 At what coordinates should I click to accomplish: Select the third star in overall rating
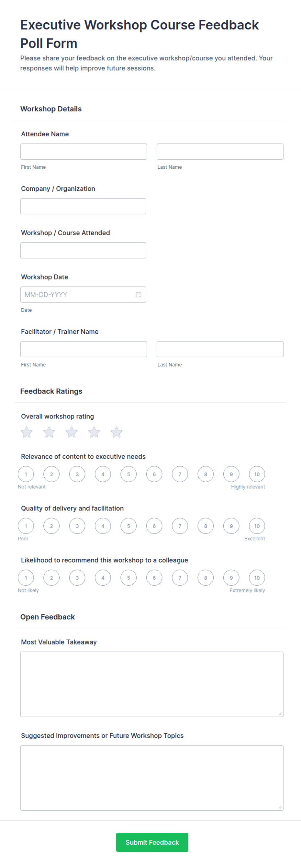coord(72,432)
